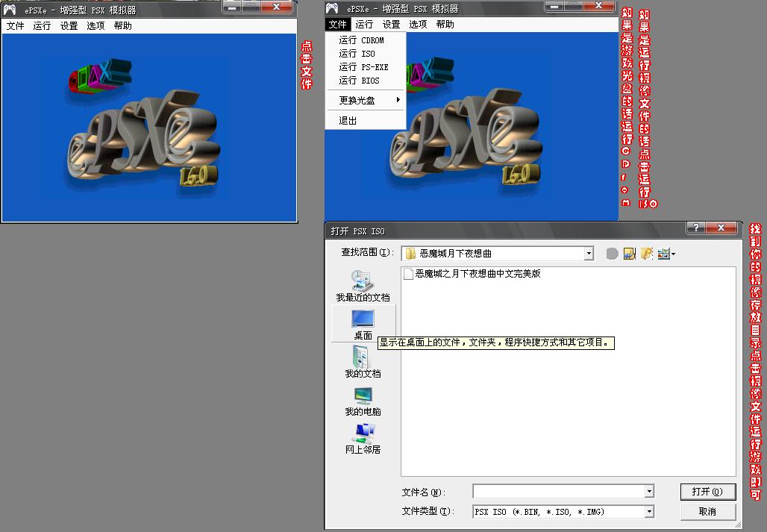Viewport: 767px width, 532px height.
Task: Select 运行 ISO from the file menu
Action: click(x=357, y=54)
